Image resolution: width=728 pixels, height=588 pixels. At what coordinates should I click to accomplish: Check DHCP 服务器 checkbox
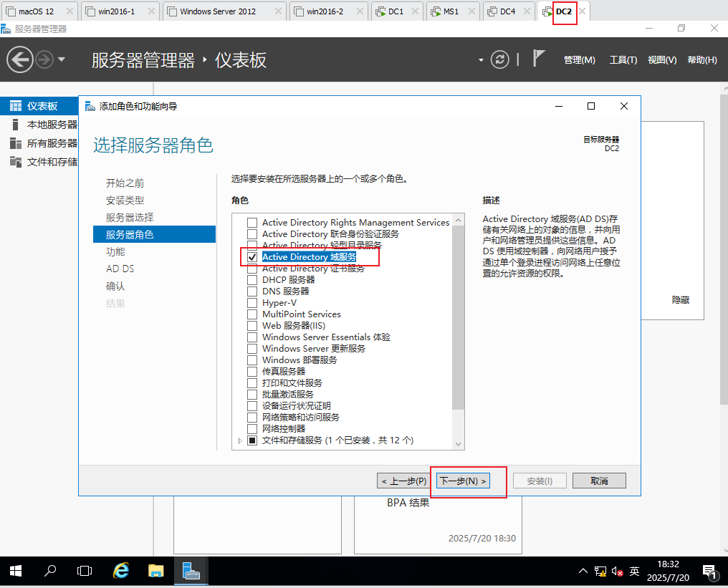click(x=252, y=280)
